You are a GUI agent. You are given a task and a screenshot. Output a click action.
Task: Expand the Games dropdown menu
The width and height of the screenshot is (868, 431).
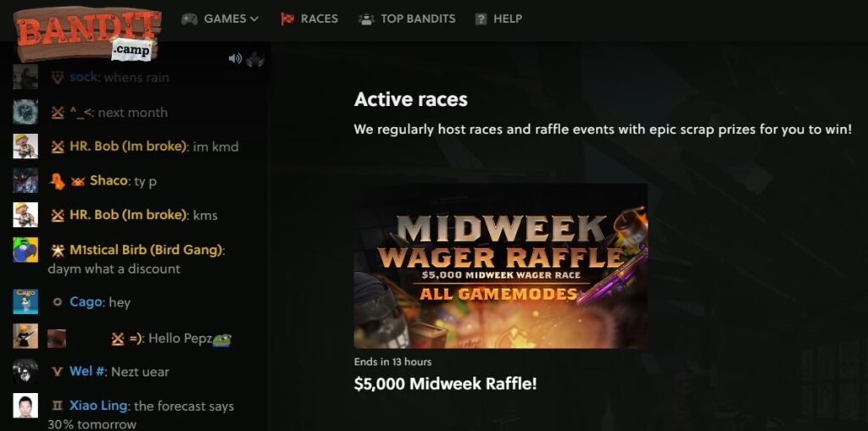point(220,19)
